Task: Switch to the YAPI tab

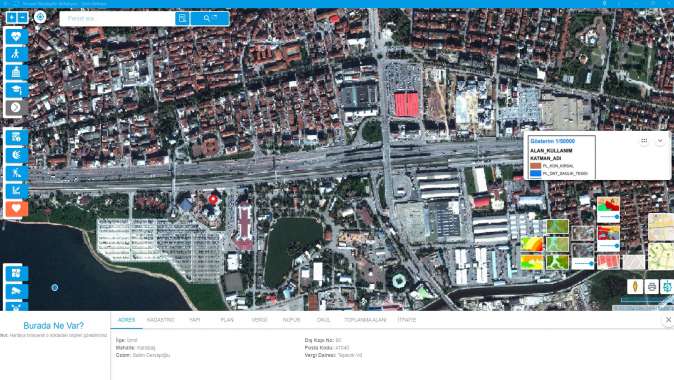Action: (x=194, y=320)
